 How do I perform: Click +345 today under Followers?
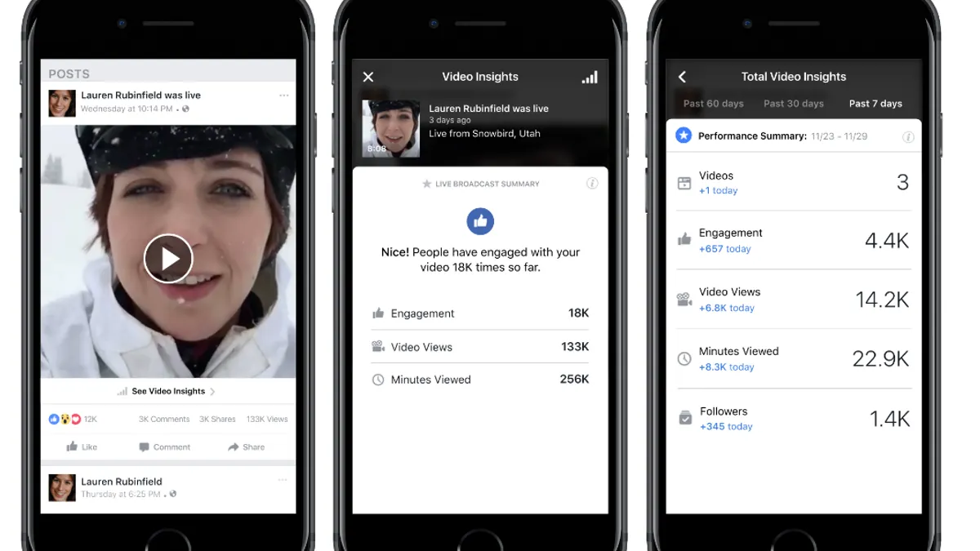726,426
